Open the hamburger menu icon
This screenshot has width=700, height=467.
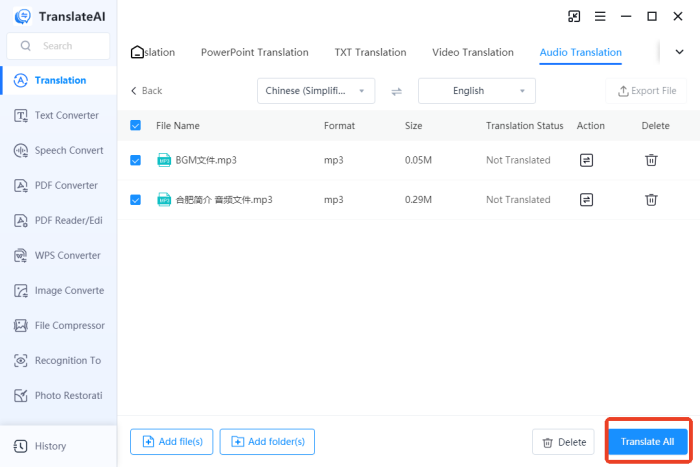click(x=600, y=17)
